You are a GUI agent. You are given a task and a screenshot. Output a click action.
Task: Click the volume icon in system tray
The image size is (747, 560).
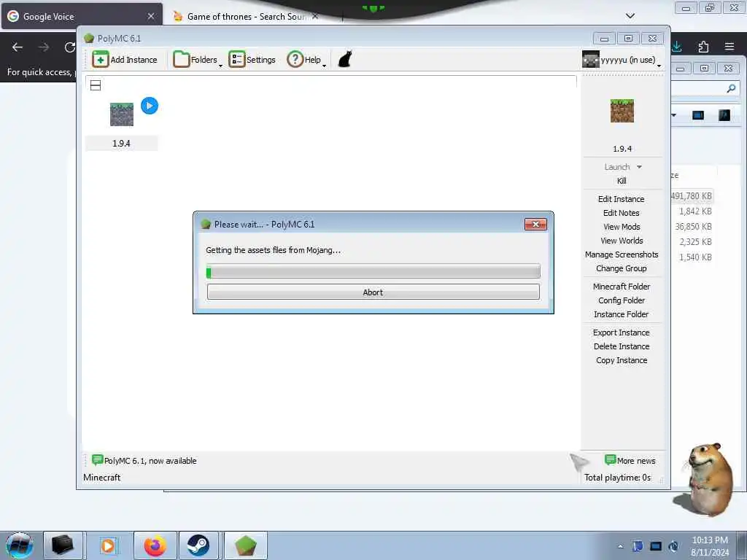tap(673, 546)
